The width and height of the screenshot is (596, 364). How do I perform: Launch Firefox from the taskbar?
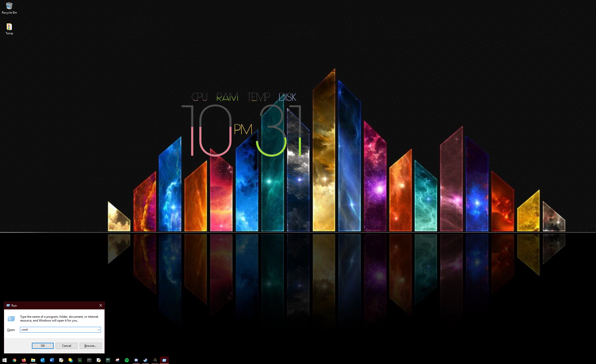point(24,360)
